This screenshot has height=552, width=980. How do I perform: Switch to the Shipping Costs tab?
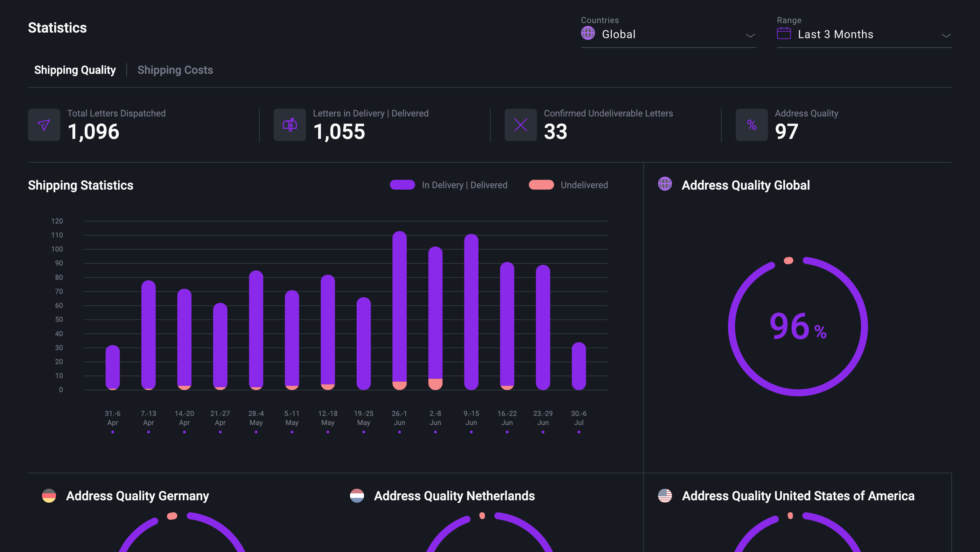175,70
